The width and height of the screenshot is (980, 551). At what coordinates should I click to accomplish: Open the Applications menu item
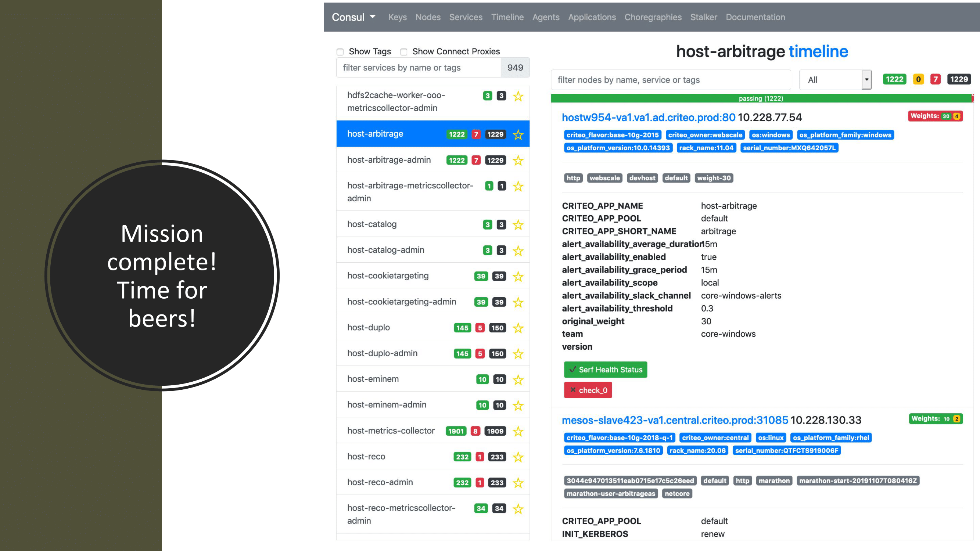tap(592, 17)
